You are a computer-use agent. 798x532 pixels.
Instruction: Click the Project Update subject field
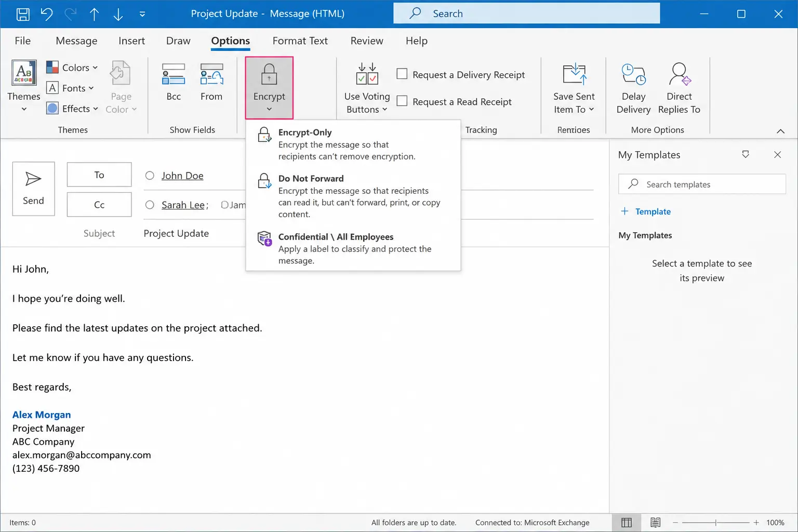click(x=176, y=233)
